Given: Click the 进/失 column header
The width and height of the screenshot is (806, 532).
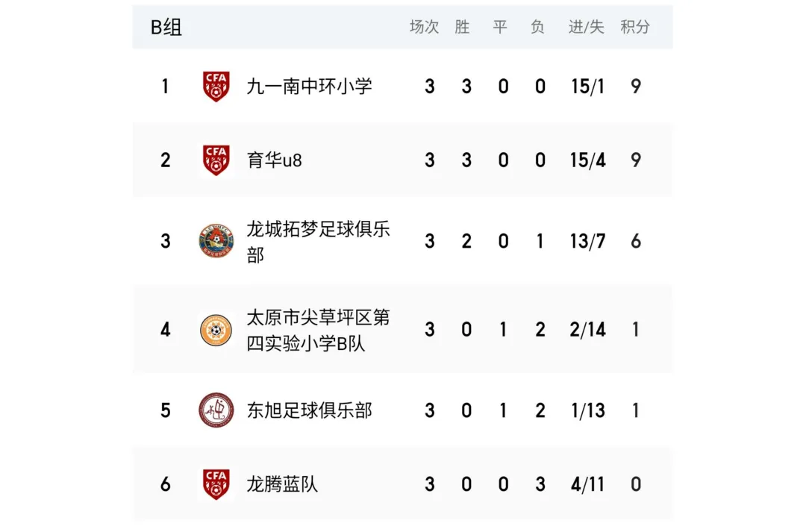Looking at the screenshot, I should click(586, 27).
